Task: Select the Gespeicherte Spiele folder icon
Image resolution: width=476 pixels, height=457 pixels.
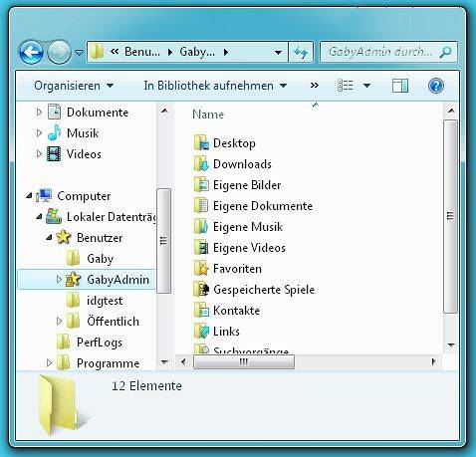Action: [201, 290]
